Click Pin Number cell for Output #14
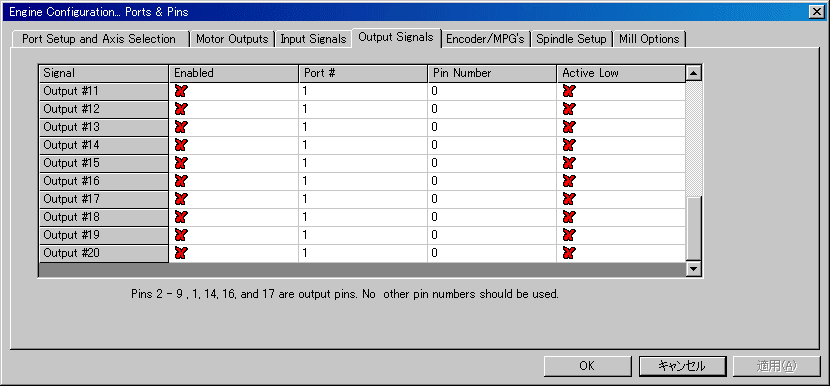The height and width of the screenshot is (386, 830). tap(492, 145)
